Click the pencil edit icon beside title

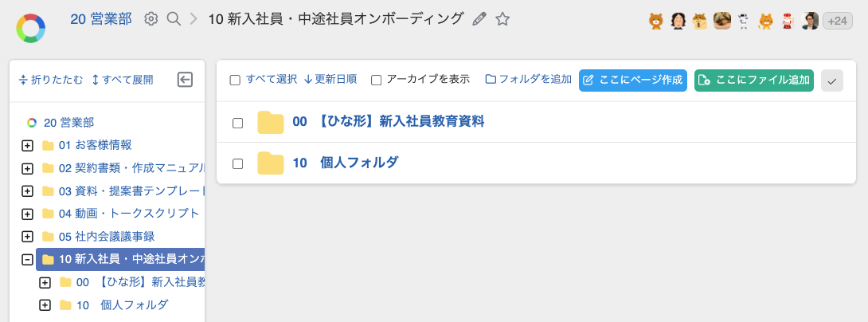coord(479,18)
